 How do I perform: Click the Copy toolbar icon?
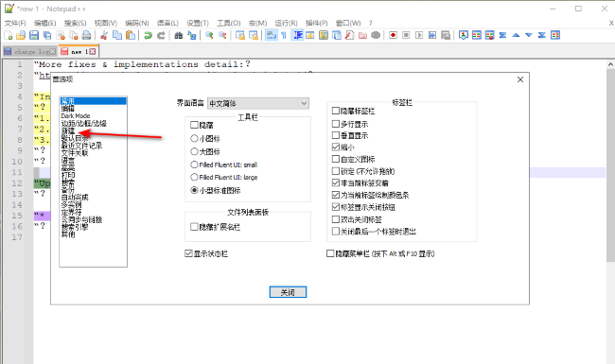click(117, 35)
